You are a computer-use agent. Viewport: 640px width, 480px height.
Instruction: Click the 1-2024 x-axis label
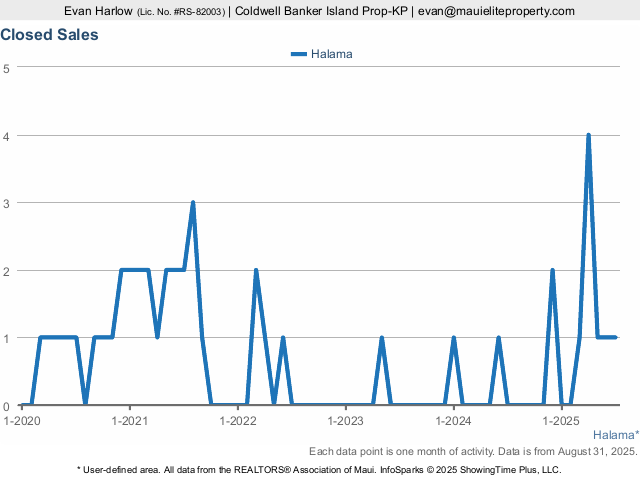pos(454,421)
